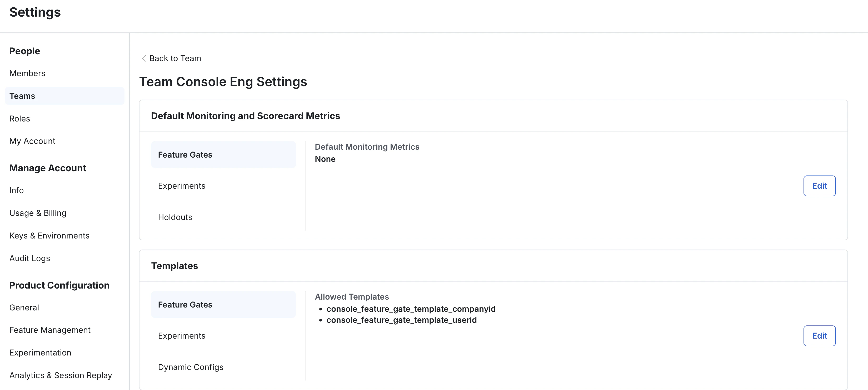The height and width of the screenshot is (390, 868).
Task: View the Info page under Manage Account
Action: point(16,190)
